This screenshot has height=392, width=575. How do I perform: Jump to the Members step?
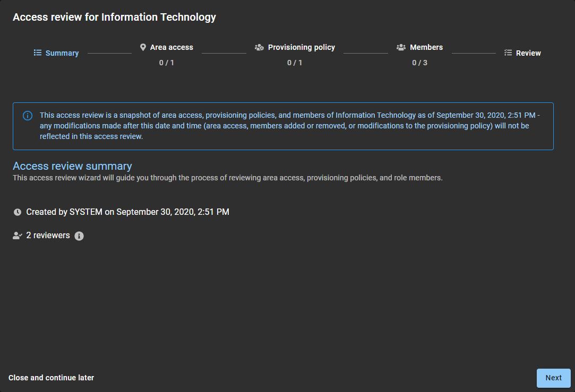426,47
